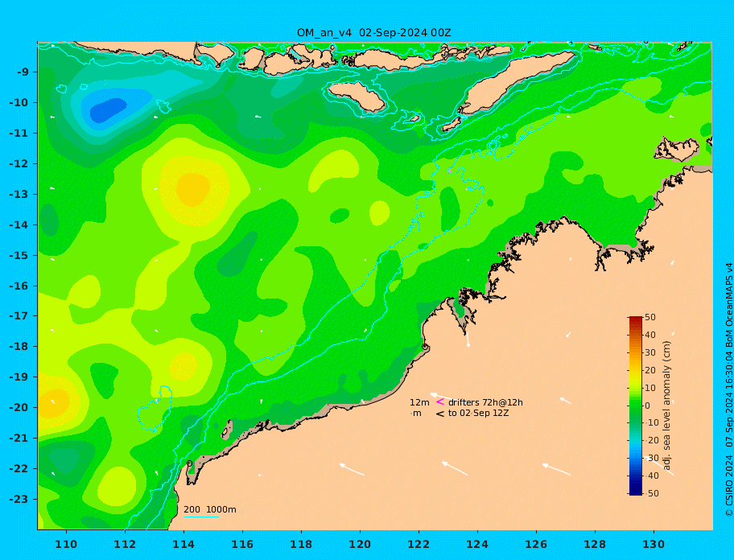Click colorbar tick label '-50' at bottom

pyautogui.click(x=650, y=493)
